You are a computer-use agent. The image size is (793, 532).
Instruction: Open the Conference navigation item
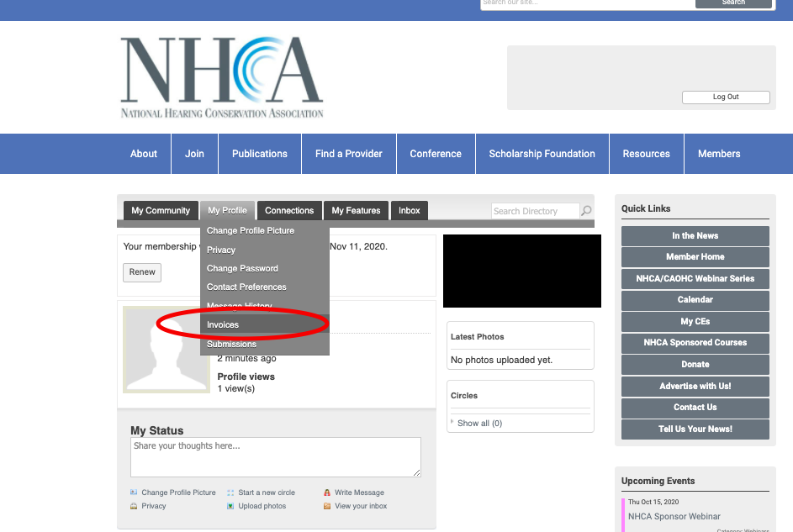[x=436, y=154]
